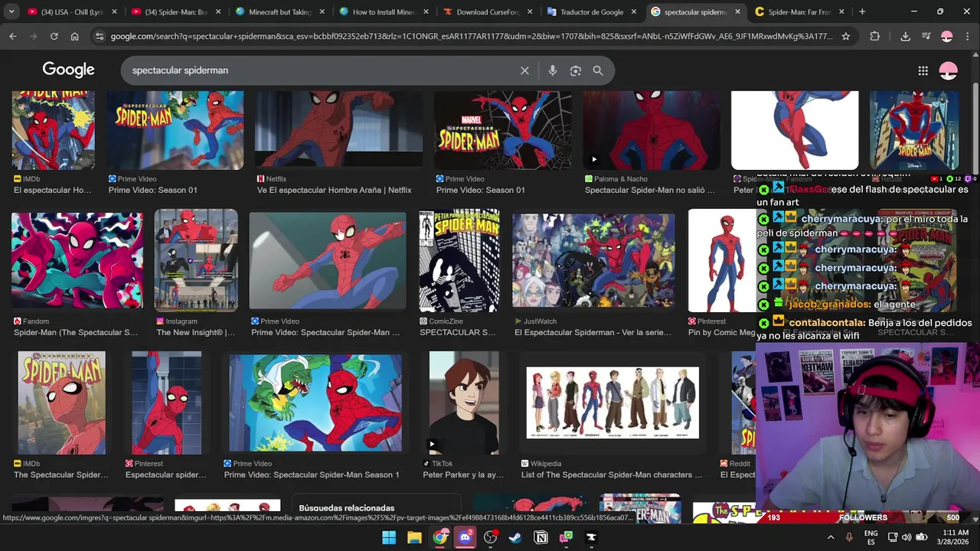Open CurseForge anvil icon in taskbar
980x551 pixels.
(591, 537)
